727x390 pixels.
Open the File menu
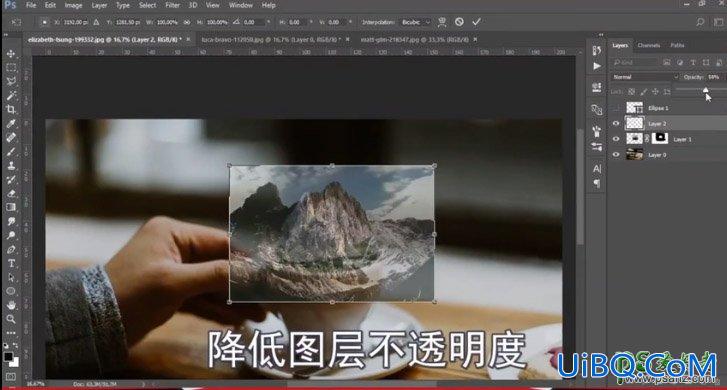[31, 5]
